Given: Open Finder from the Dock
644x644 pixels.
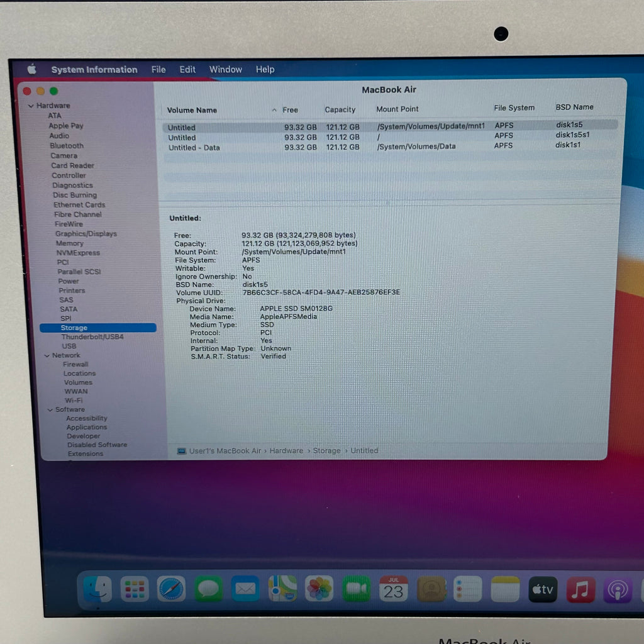Looking at the screenshot, I should 97,589.
